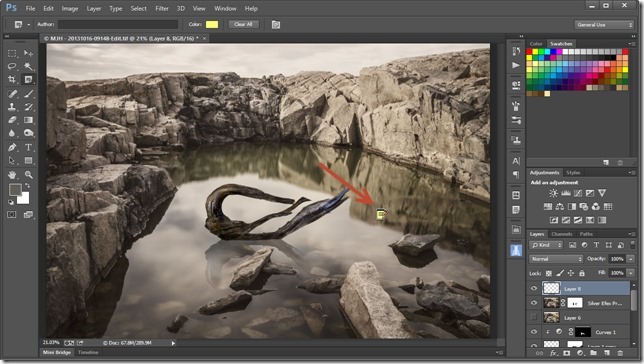Click the yellow note Color swatch

click(212, 25)
